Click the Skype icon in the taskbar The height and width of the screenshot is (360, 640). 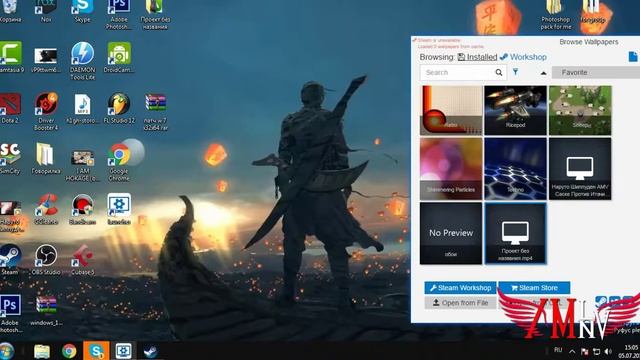pos(96,351)
